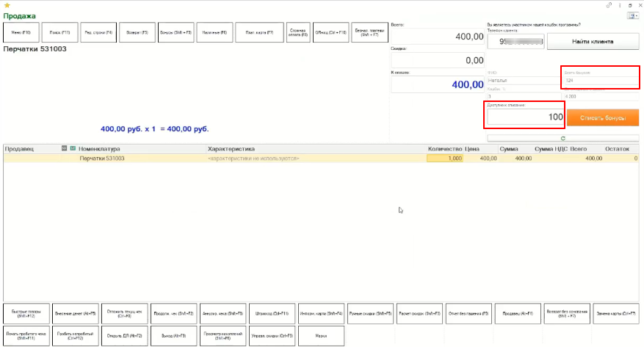Select the Перчатки 531003 row in the table
The image size is (644, 347).
click(x=321, y=158)
